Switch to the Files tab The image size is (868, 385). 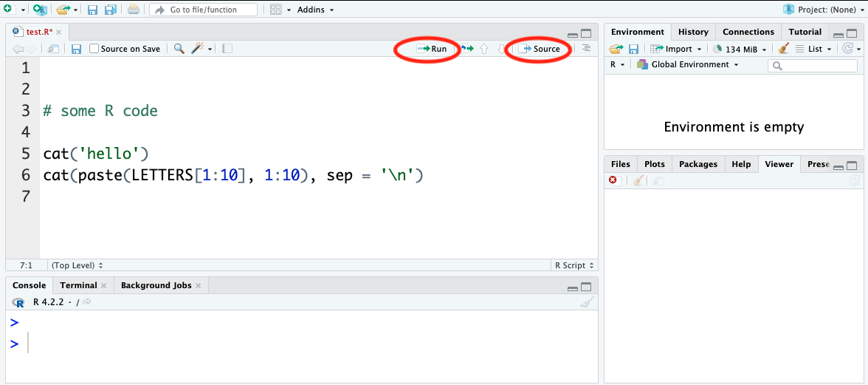tap(621, 164)
